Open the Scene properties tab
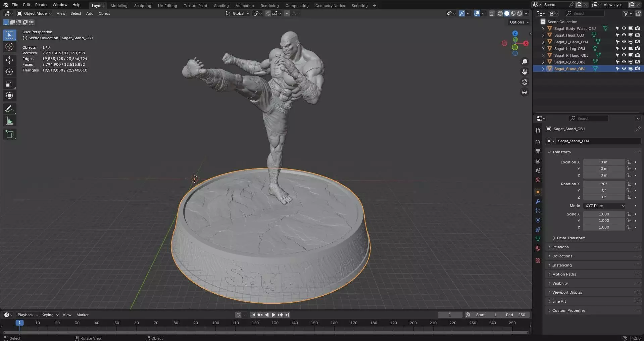Viewport: 644px width, 341px height. 538,170
